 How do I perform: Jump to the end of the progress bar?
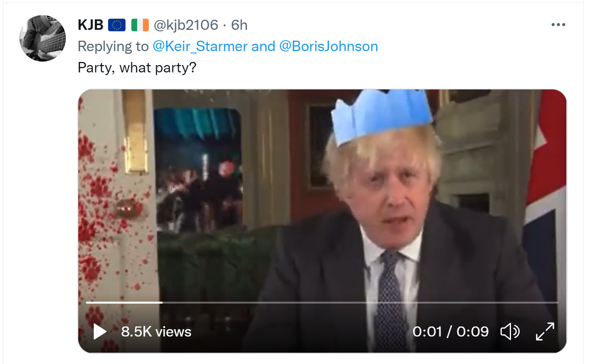click(557, 302)
